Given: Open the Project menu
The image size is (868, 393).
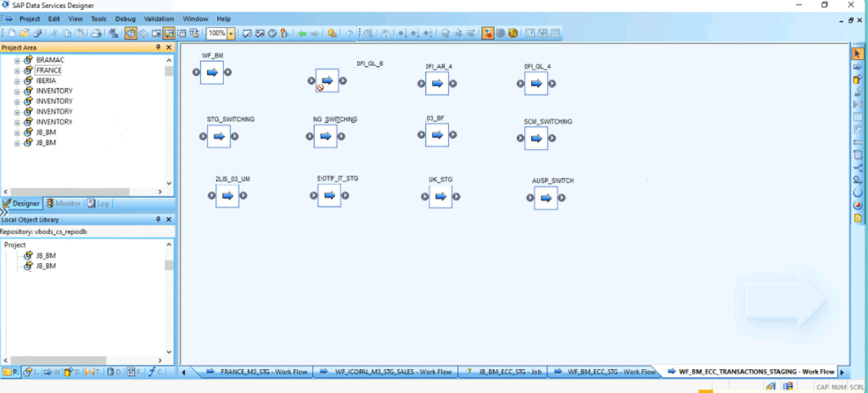Looking at the screenshot, I should click(29, 19).
